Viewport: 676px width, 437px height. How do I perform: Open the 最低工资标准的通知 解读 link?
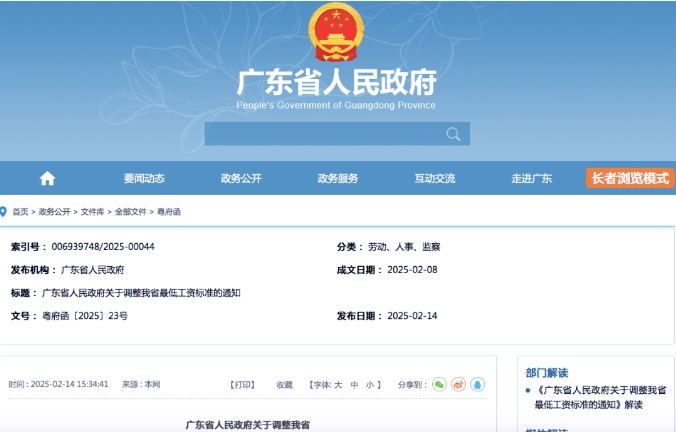pos(600,397)
